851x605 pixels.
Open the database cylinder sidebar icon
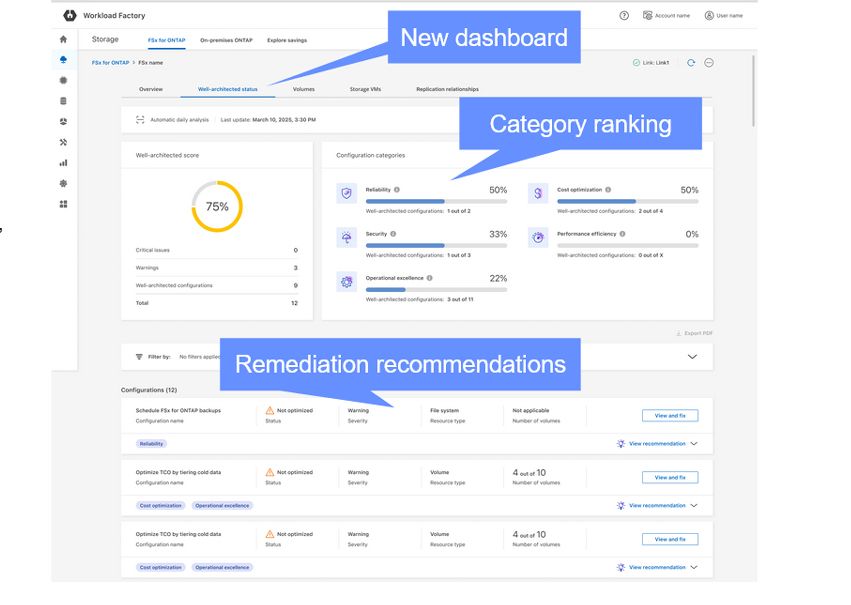(63, 101)
